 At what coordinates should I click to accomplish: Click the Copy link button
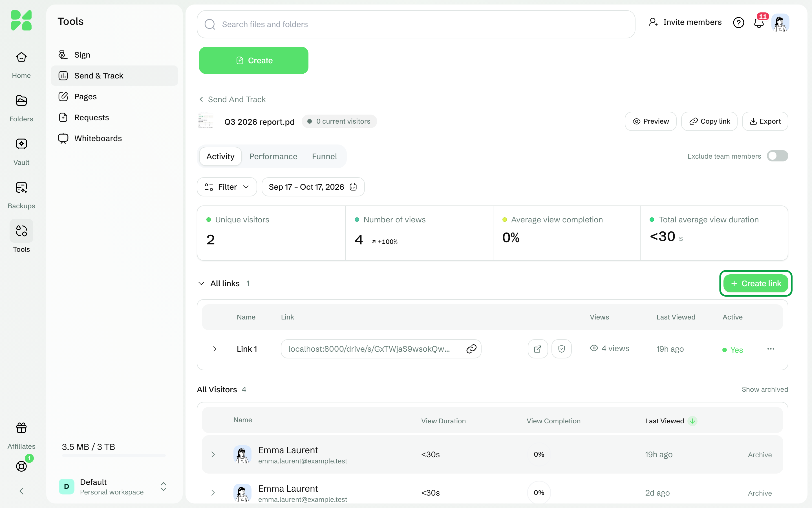709,121
